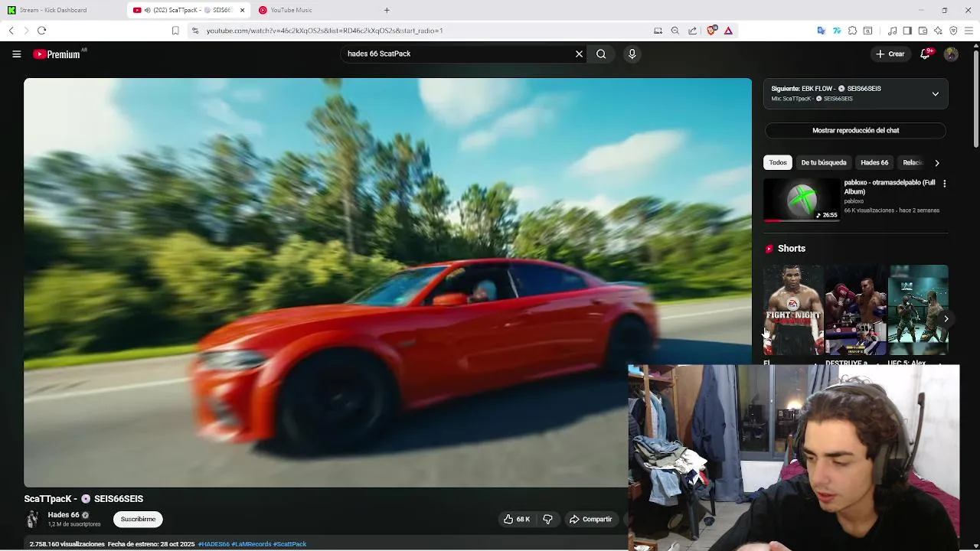
Task: Select the Todos filter chip
Action: (x=778, y=162)
